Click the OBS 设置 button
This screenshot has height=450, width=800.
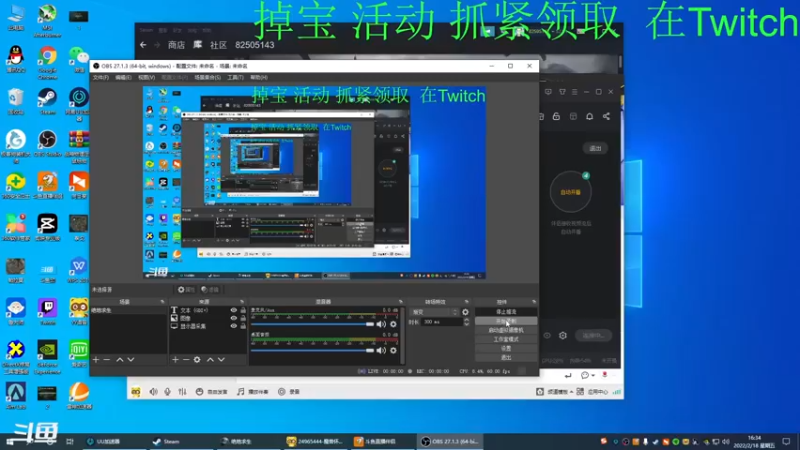pos(506,348)
